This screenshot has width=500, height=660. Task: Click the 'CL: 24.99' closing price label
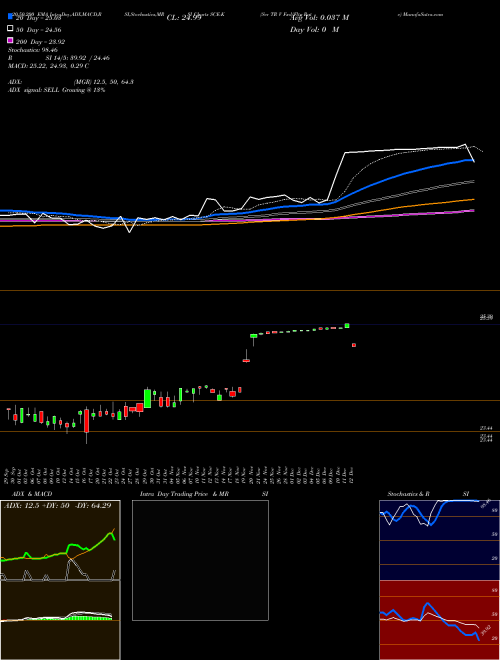point(184,18)
